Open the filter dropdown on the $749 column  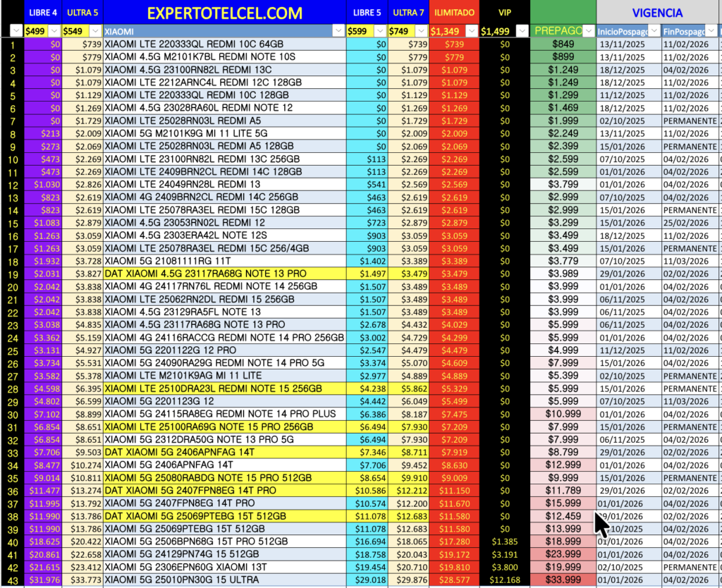421,31
